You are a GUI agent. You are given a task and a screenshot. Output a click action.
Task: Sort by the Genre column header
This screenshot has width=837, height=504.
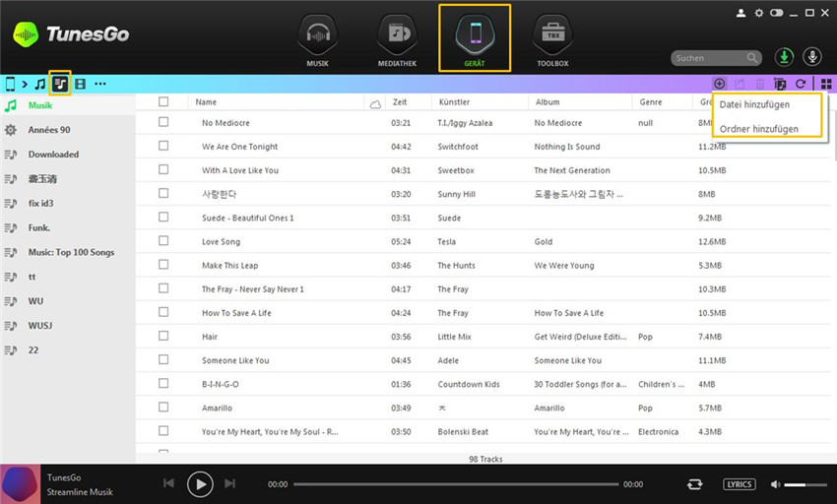[651, 102]
